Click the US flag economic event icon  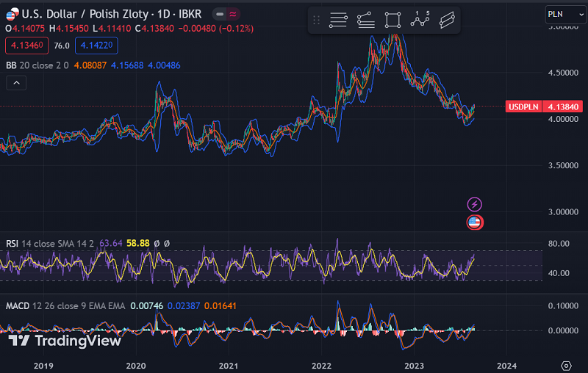click(475, 222)
